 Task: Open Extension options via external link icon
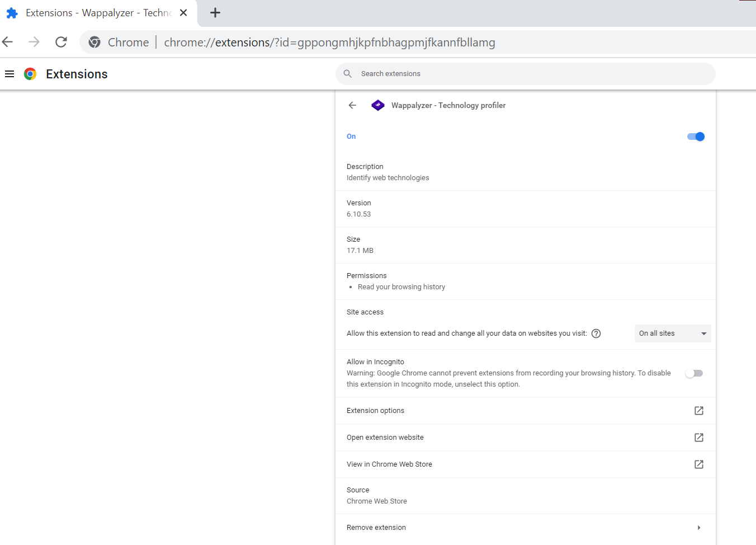698,410
